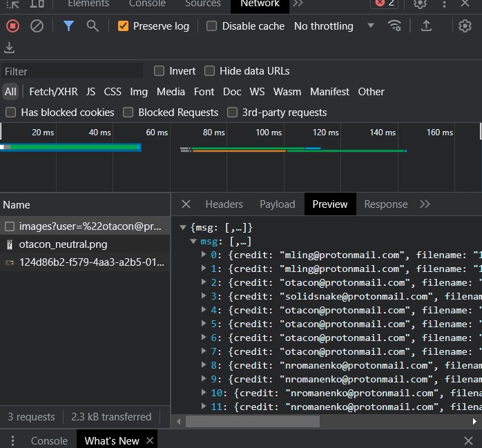Toggle the filter funnel icon
Viewport: 482px width, 448px height.
(68, 26)
